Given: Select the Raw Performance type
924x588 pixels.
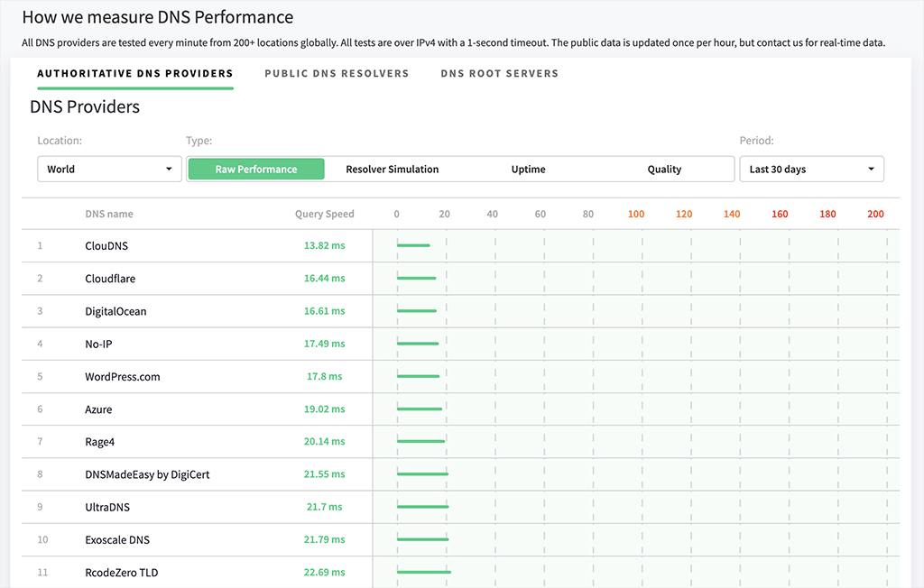Looking at the screenshot, I should (x=256, y=169).
